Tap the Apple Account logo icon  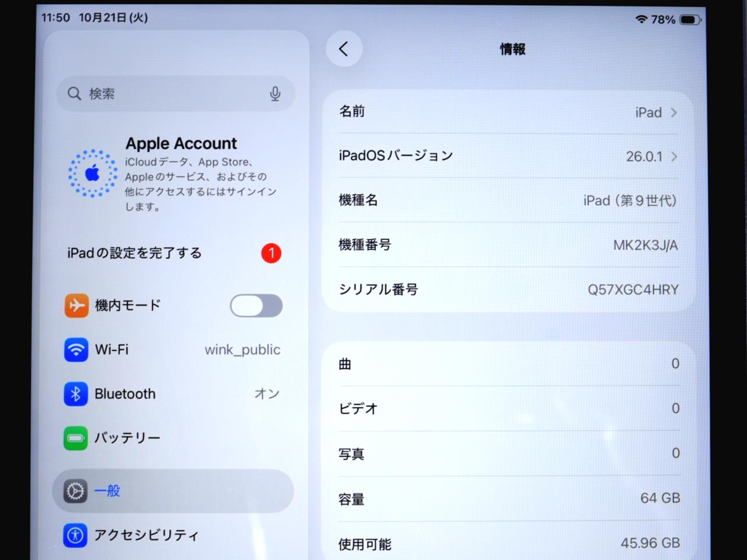click(x=92, y=173)
